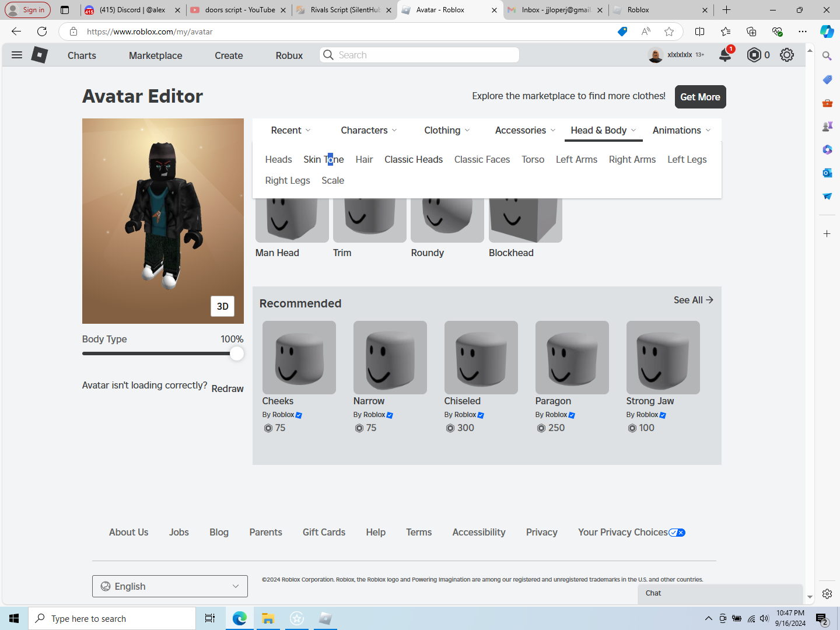Select Left Arms in the submenu
The height and width of the screenshot is (630, 840).
576,159
